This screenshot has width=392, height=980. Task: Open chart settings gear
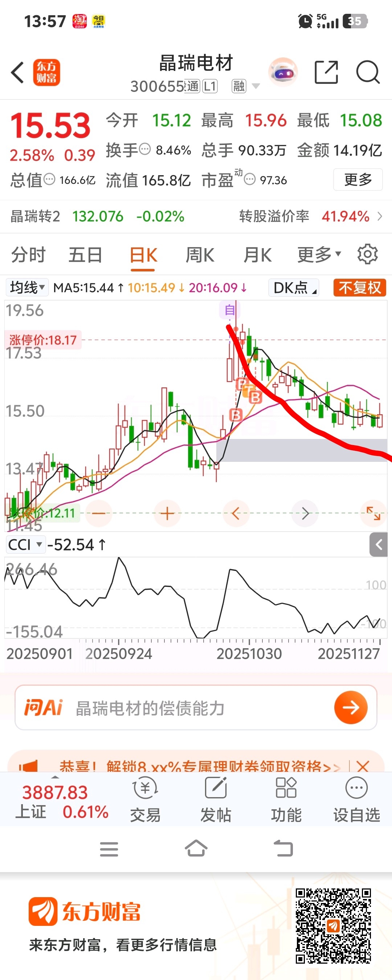click(x=367, y=254)
